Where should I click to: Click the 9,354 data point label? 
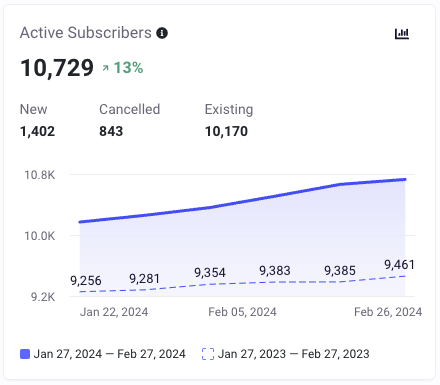point(210,273)
